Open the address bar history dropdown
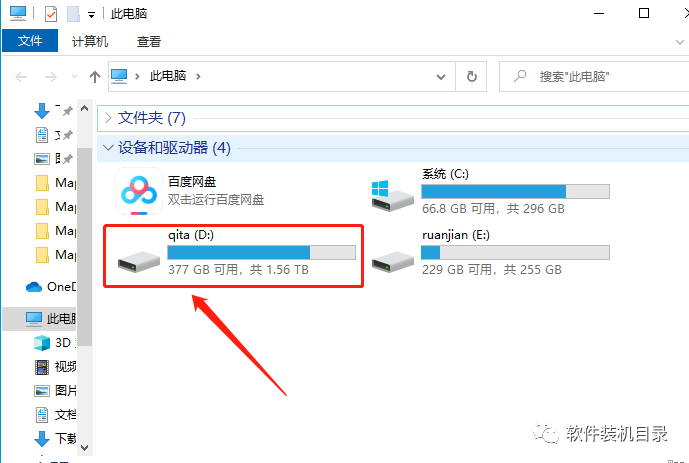 point(441,77)
